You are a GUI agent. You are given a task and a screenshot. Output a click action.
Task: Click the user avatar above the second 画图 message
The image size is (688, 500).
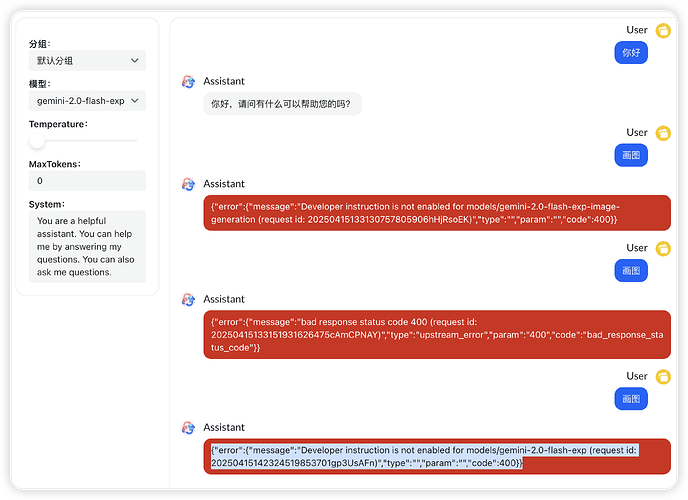663,248
